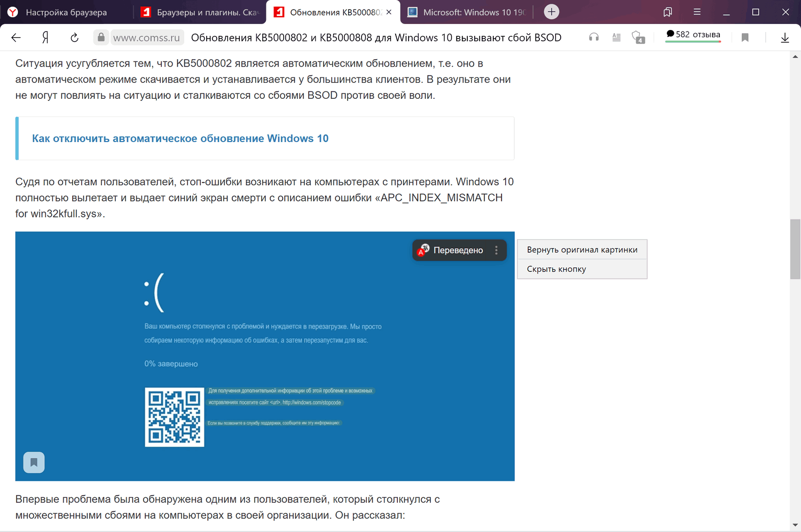
Task: Click the www.comss.ru address field
Action: (x=146, y=37)
